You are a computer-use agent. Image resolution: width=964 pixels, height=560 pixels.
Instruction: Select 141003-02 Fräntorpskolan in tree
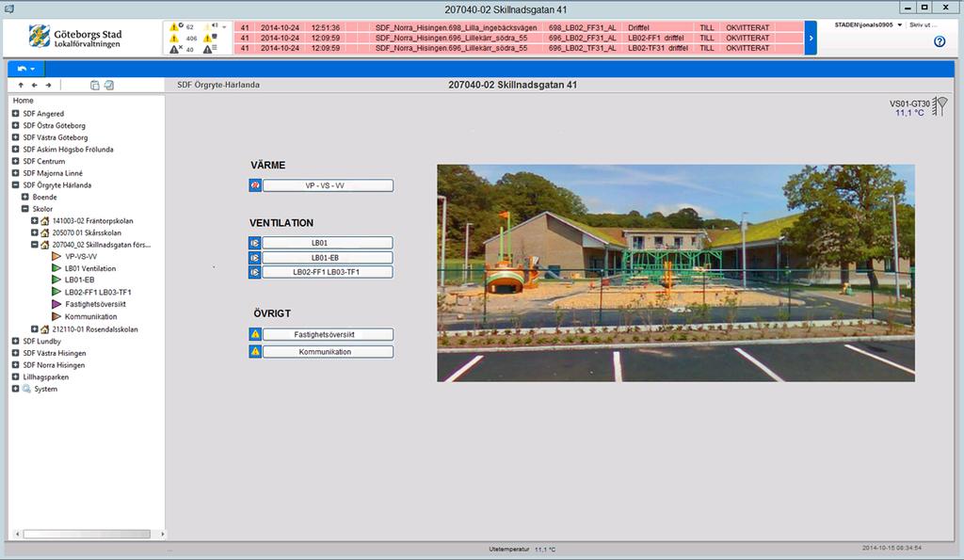(92, 220)
